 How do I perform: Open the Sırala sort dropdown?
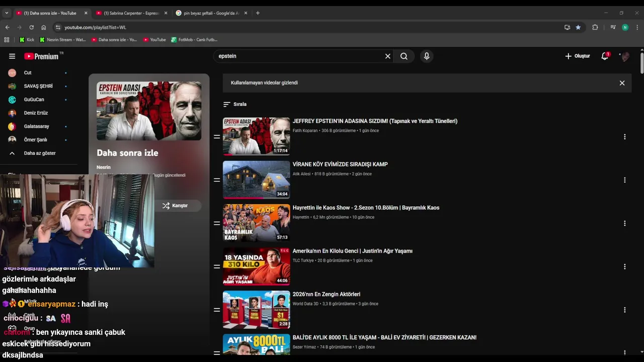(x=235, y=104)
